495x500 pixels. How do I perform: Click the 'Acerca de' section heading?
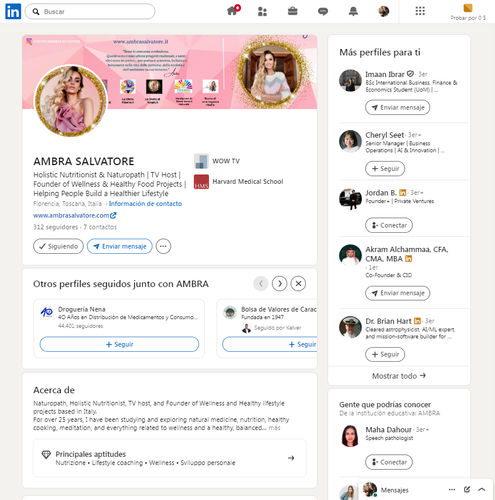54,390
